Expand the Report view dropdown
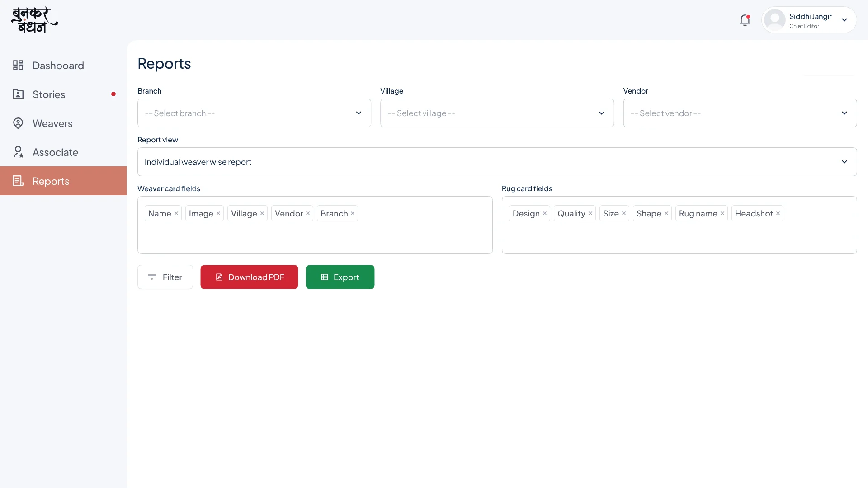The image size is (868, 488). click(x=497, y=162)
